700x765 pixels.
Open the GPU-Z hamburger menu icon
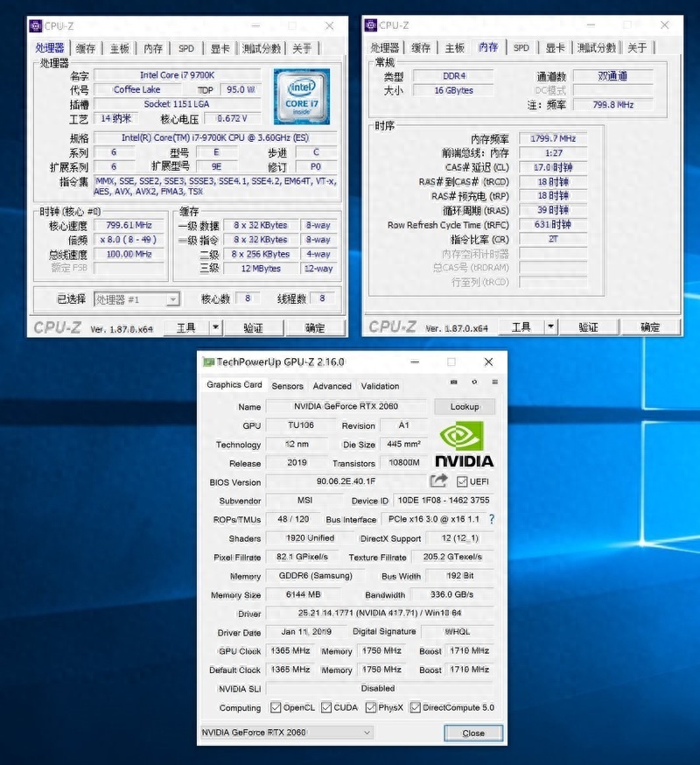tap(494, 382)
